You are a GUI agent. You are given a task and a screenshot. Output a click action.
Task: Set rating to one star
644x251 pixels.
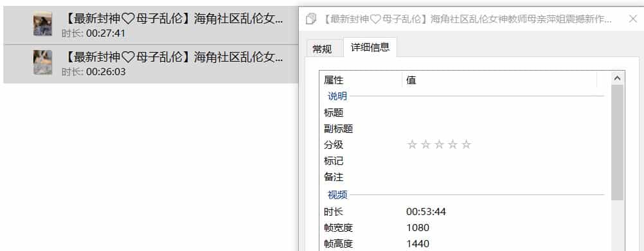tap(412, 144)
